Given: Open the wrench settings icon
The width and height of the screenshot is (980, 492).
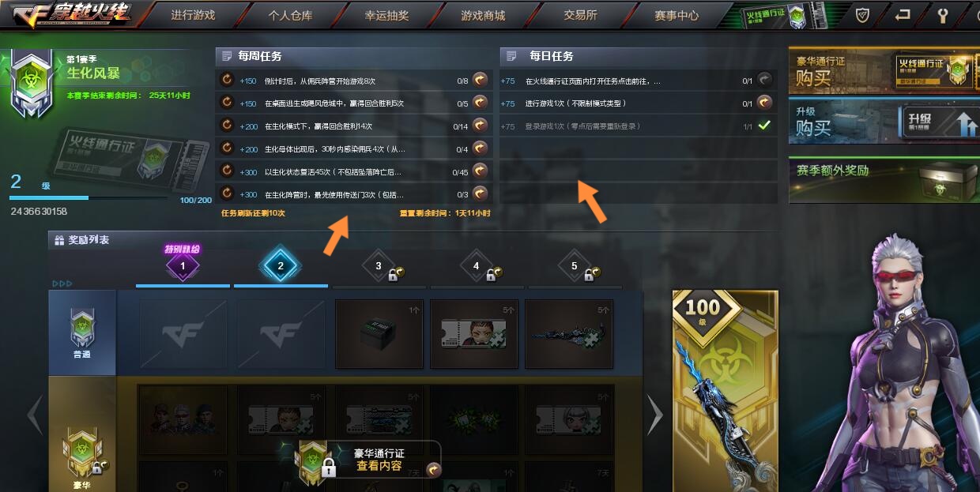Looking at the screenshot, I should pos(942,14).
